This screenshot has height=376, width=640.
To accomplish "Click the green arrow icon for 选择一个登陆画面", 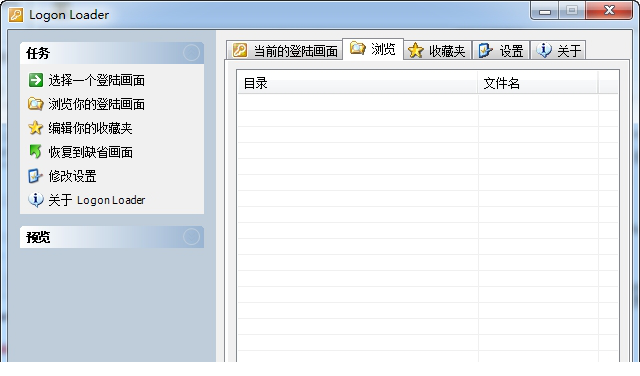I will pyautogui.click(x=36, y=80).
